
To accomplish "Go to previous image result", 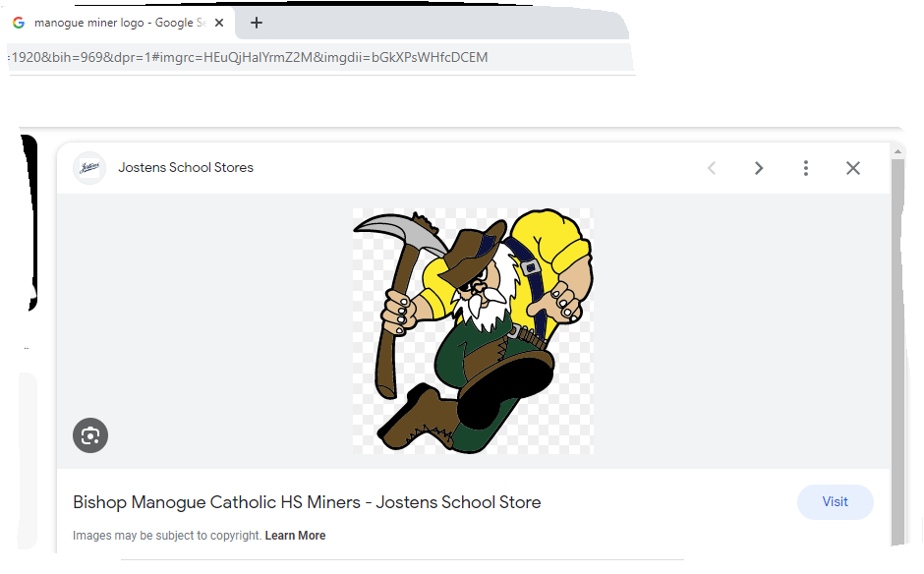I will (712, 168).
